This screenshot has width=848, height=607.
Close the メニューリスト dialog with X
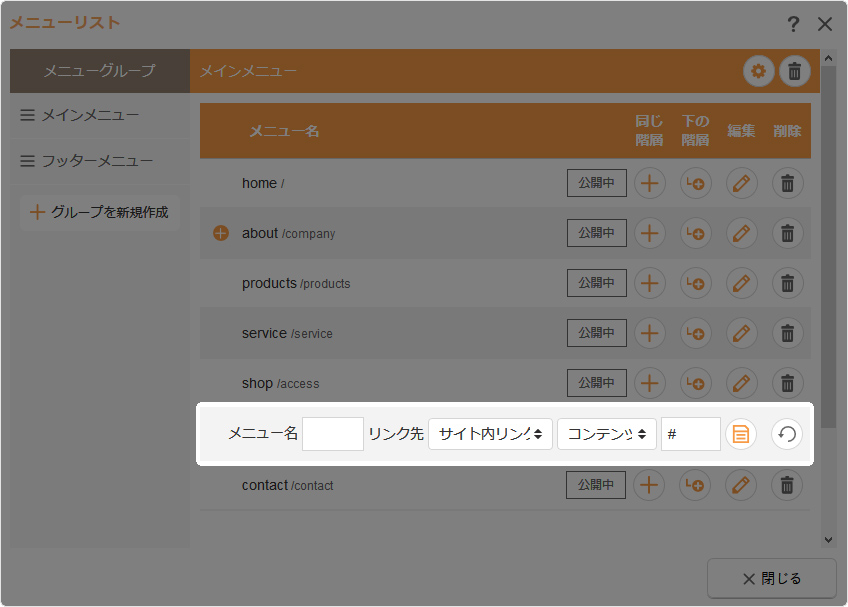[x=825, y=24]
